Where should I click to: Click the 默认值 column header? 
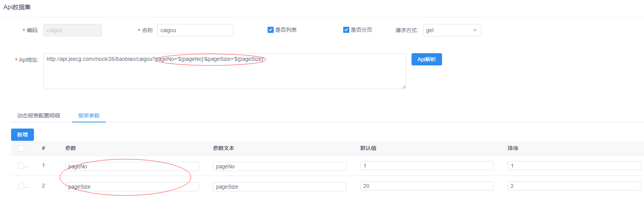pos(368,148)
